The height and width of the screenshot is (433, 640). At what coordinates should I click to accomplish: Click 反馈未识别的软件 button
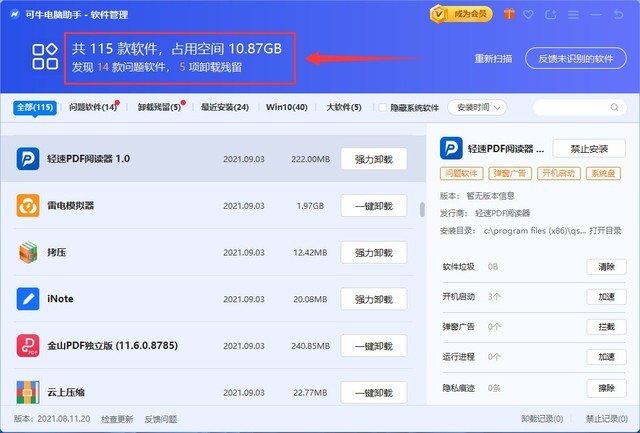coord(576,58)
